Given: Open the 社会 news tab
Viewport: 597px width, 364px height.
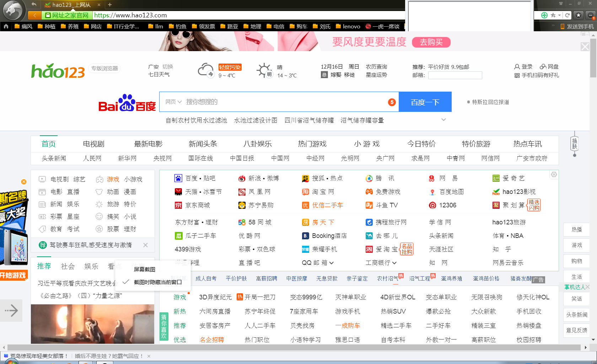Looking at the screenshot, I should [x=68, y=266].
